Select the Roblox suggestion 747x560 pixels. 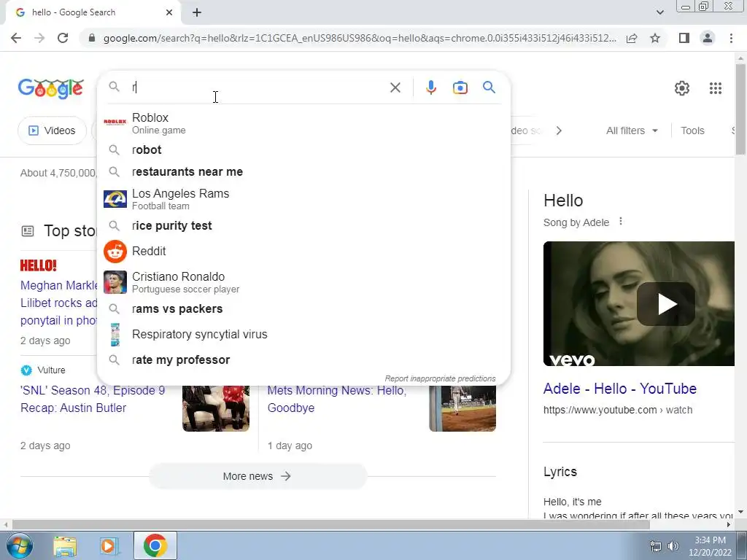(303, 122)
